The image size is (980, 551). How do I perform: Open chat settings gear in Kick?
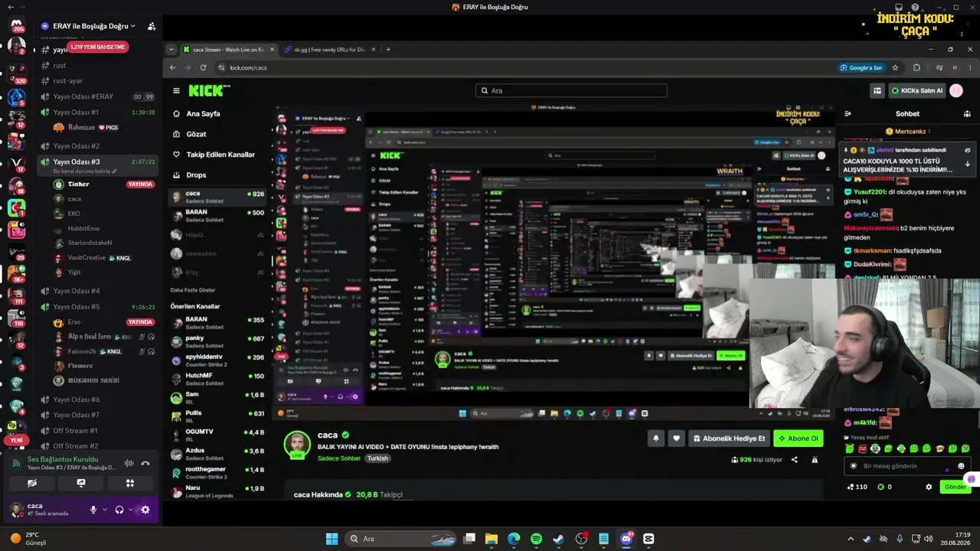tap(929, 487)
